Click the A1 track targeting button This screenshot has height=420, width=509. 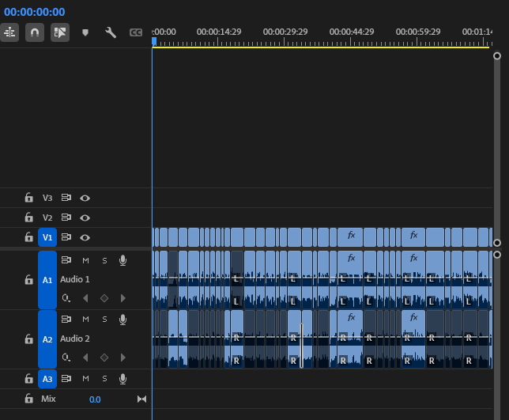47,280
